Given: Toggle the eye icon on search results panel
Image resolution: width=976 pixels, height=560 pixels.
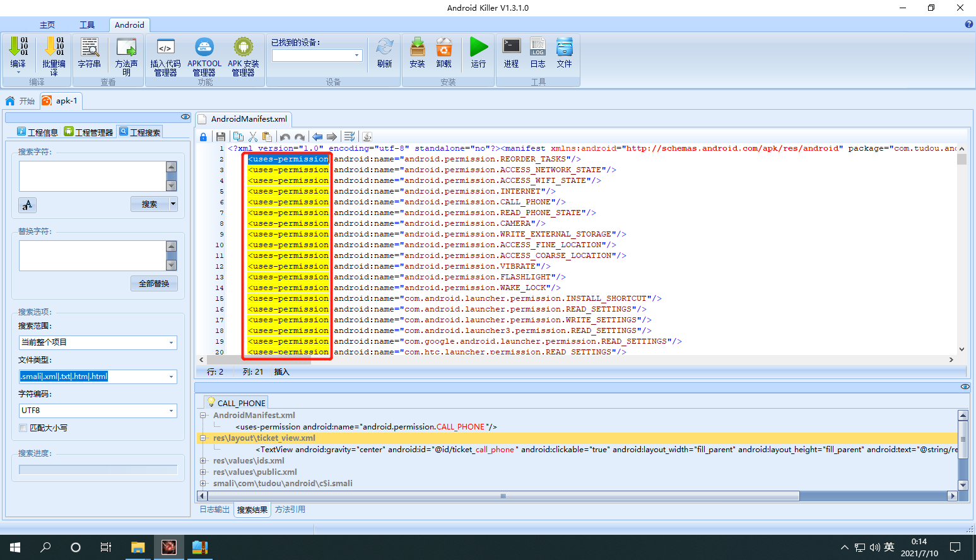Looking at the screenshot, I should coord(965,387).
